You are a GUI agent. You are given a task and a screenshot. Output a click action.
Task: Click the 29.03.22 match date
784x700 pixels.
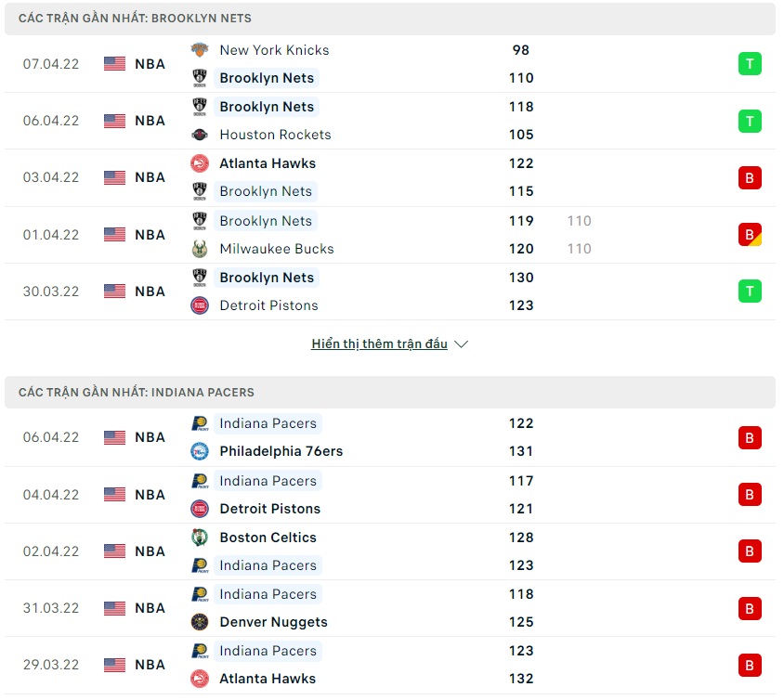click(51, 665)
